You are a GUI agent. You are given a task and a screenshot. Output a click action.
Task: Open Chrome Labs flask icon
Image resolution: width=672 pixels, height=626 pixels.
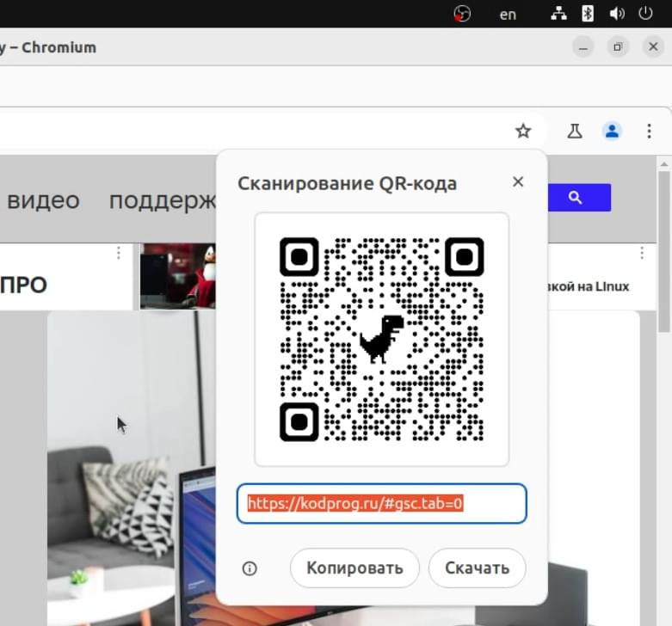575,131
